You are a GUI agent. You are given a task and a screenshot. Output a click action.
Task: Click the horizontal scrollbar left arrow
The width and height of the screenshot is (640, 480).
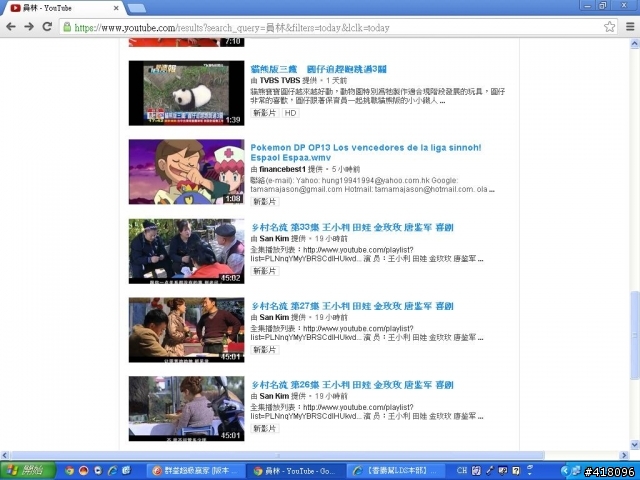(x=4, y=455)
